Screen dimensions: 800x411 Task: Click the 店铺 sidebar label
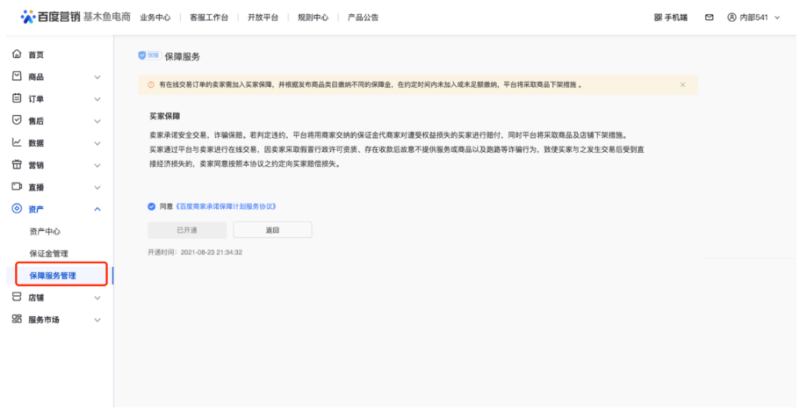point(36,298)
